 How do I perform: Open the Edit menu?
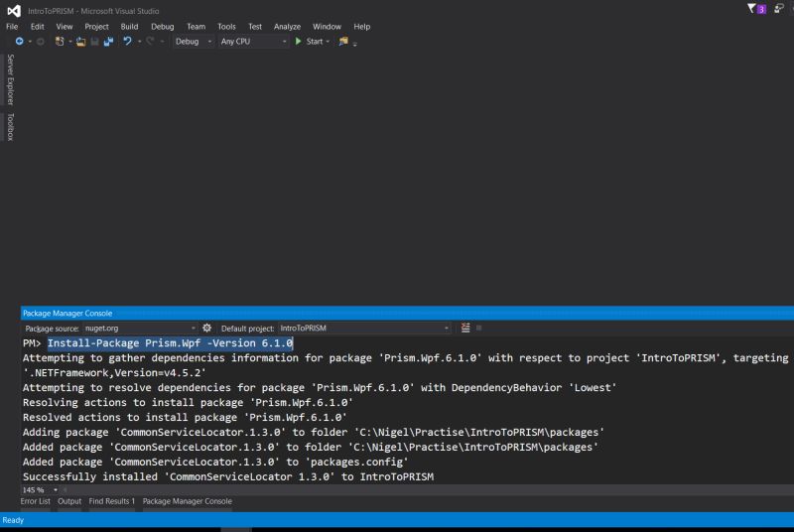(x=37, y=27)
